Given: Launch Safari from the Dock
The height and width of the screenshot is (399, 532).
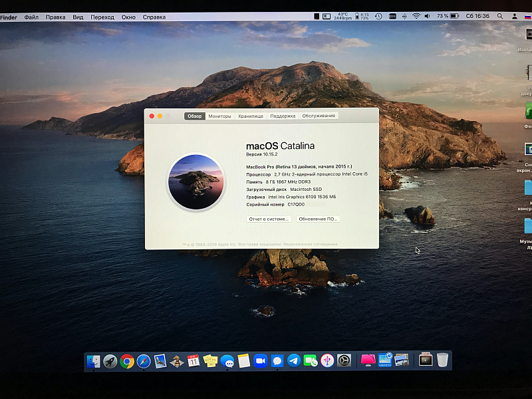Looking at the screenshot, I should click(144, 361).
